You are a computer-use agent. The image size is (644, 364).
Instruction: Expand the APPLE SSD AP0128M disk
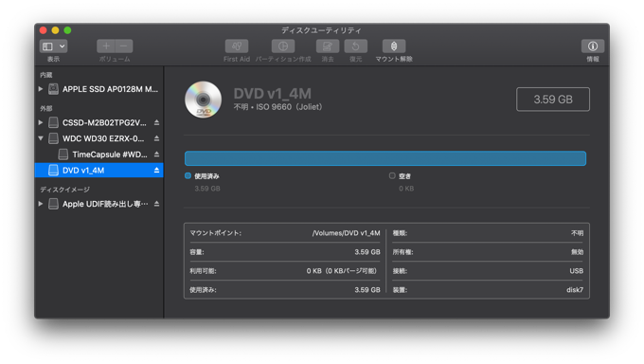(41, 89)
